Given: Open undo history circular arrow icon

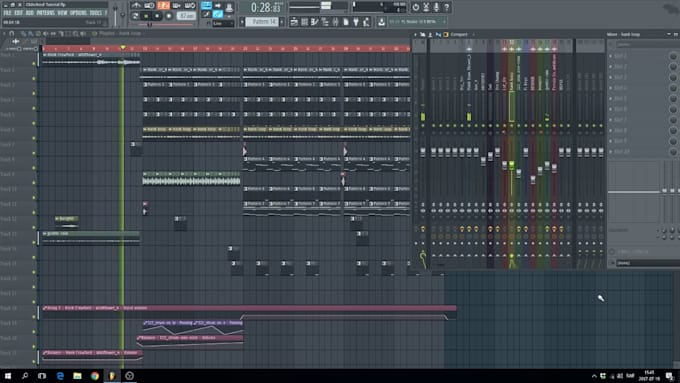Looking at the screenshot, I should click(x=415, y=7).
